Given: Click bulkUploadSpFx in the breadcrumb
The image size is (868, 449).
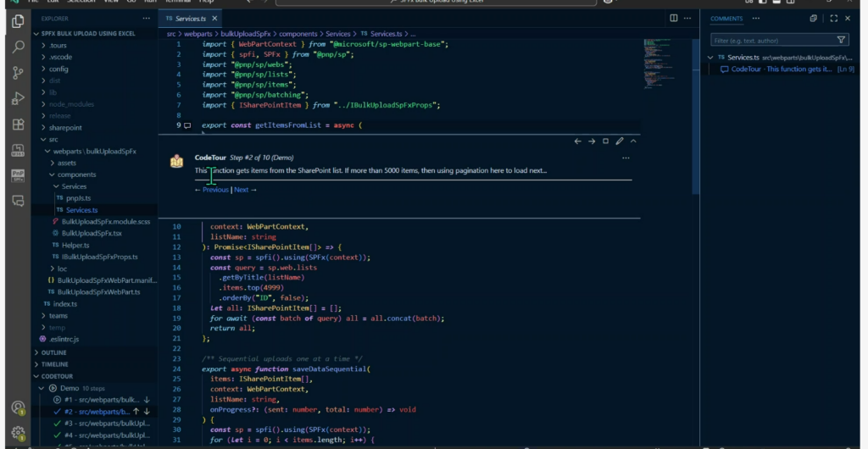Looking at the screenshot, I should point(245,34).
